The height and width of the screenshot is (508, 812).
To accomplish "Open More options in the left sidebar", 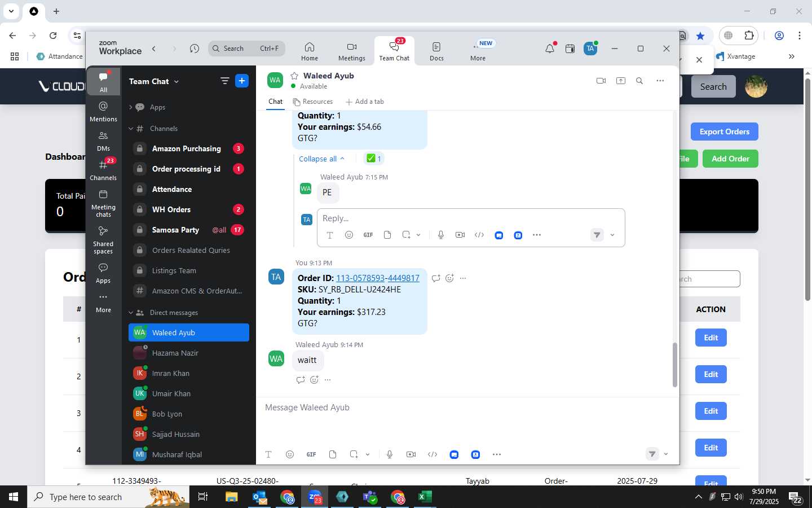I will 103,303.
